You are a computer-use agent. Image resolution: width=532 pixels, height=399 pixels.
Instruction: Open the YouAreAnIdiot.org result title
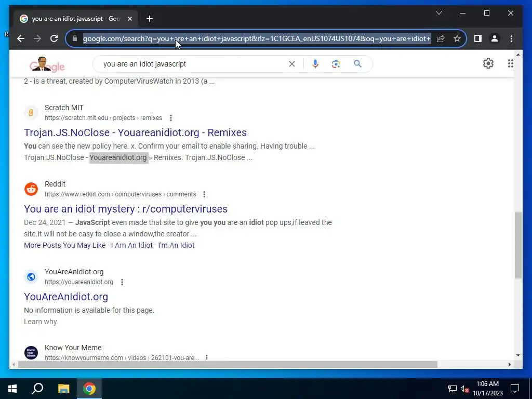click(66, 297)
